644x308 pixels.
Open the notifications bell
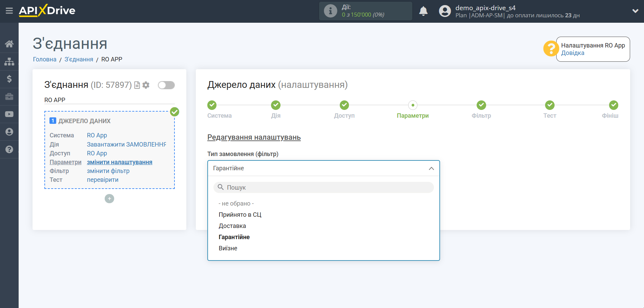click(x=423, y=11)
